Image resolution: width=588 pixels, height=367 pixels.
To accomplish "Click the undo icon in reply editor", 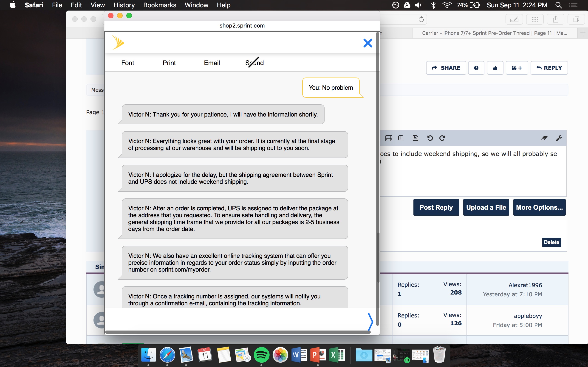I will pyautogui.click(x=430, y=138).
